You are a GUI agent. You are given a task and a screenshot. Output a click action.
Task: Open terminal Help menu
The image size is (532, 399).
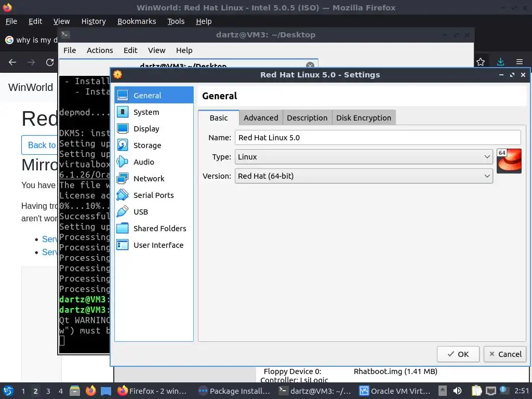(x=184, y=50)
